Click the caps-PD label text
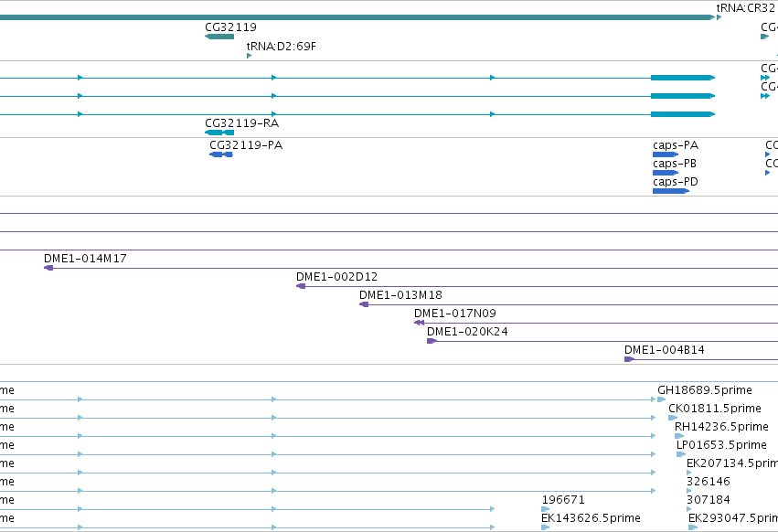 [676, 182]
